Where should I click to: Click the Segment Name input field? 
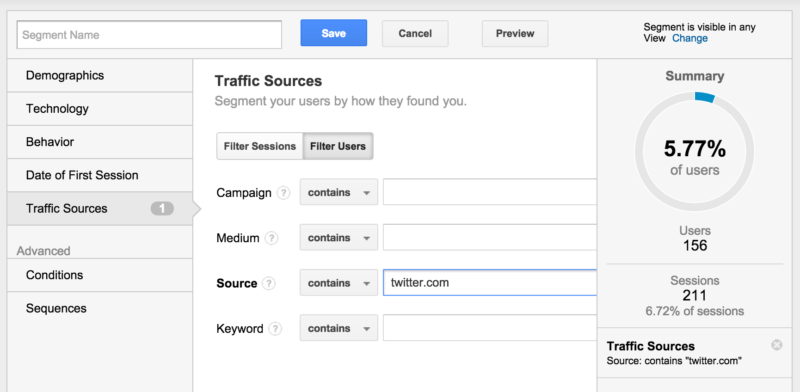(x=149, y=35)
